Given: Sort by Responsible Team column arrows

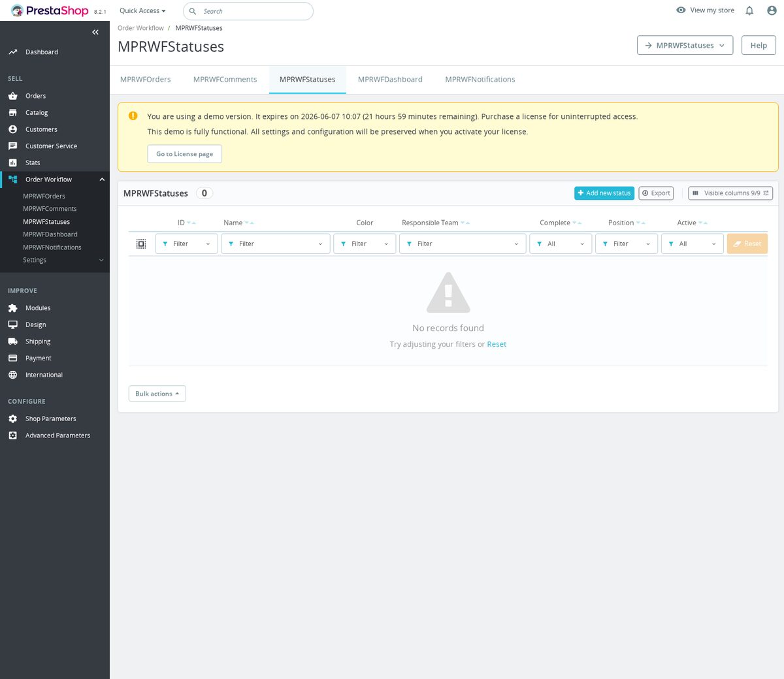Looking at the screenshot, I should [465, 223].
